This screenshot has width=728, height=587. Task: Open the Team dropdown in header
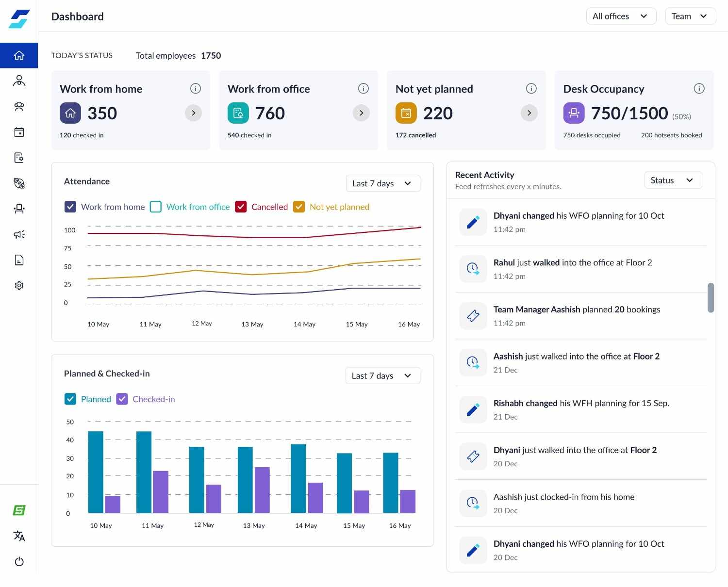pos(690,16)
